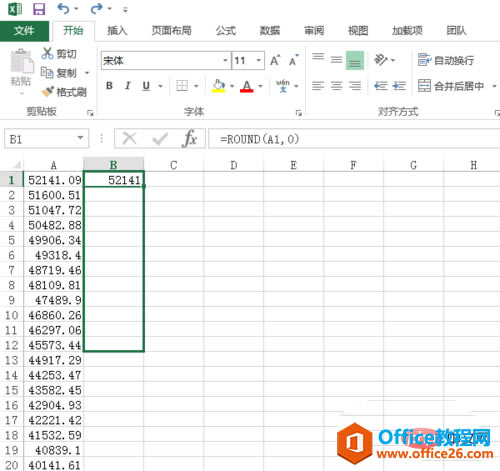Image resolution: width=500 pixels, height=471 pixels.
Task: Click the Orientation text angle icon
Action: tap(381, 60)
